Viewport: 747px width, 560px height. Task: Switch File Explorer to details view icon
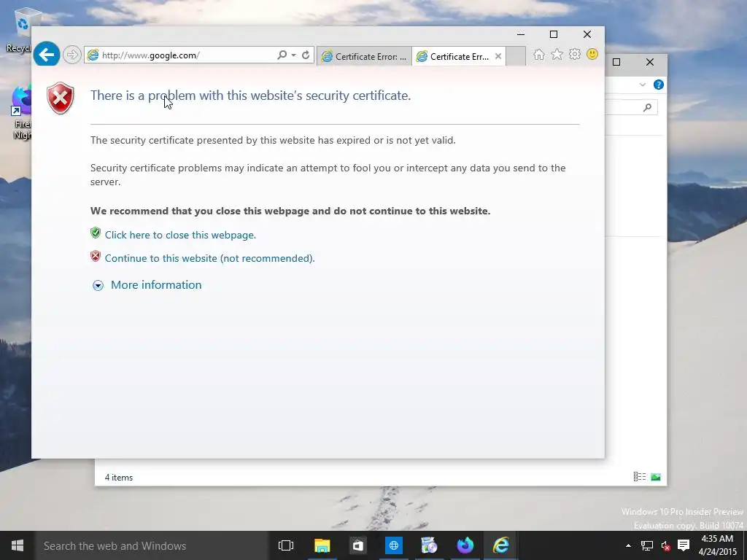point(639,477)
